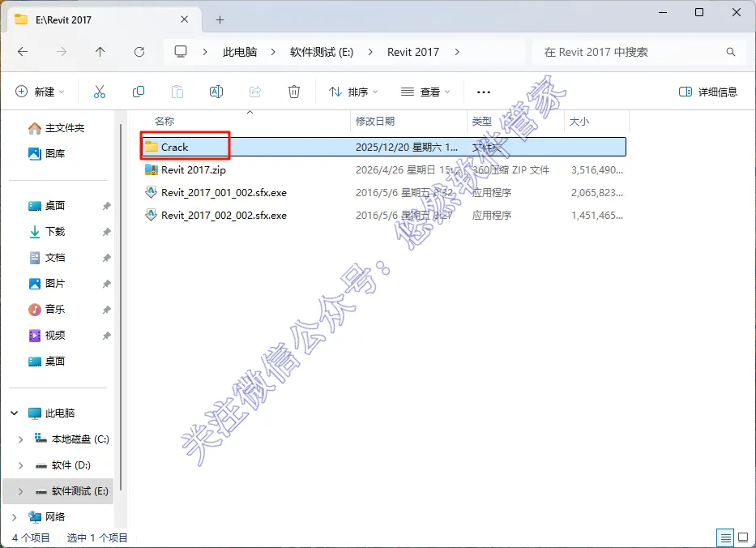The width and height of the screenshot is (756, 548).
Task: Click date of Revit_2017_001_002.sfx.exe row
Action: (404, 192)
